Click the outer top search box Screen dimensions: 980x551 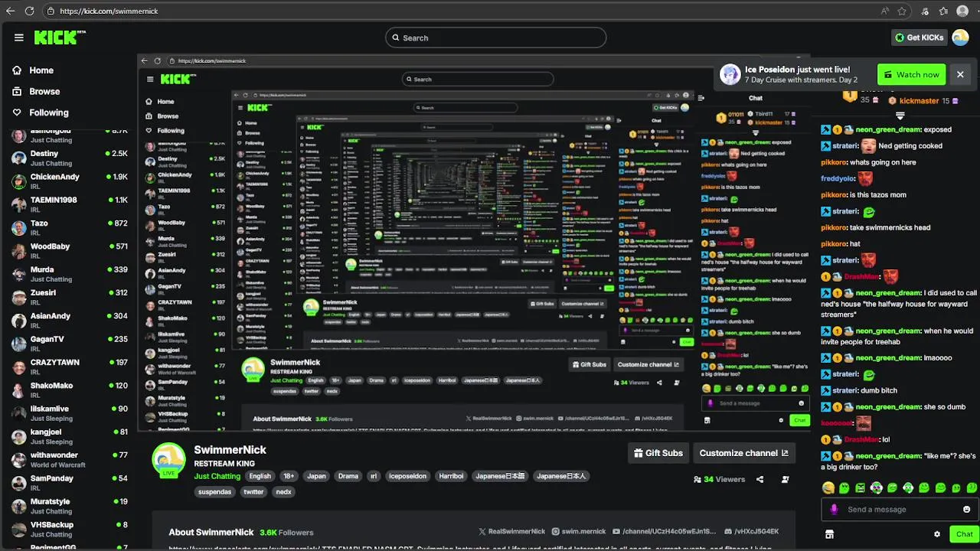tap(495, 37)
